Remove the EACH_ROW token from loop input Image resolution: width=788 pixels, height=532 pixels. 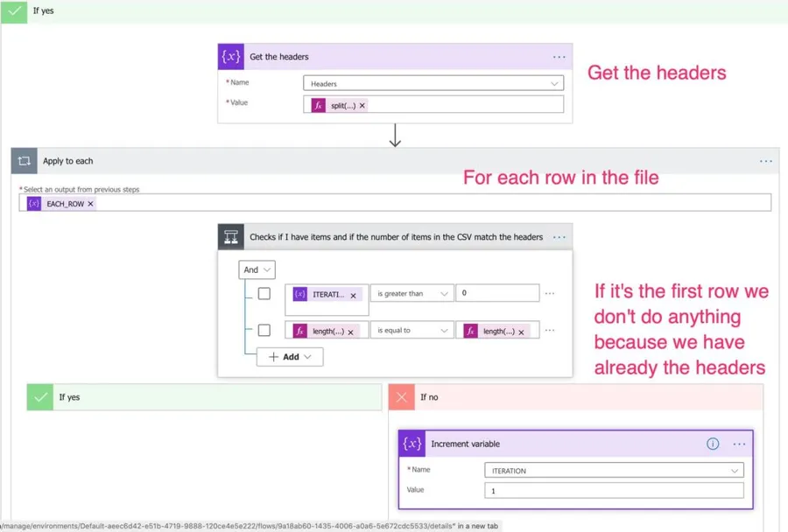[90, 204]
